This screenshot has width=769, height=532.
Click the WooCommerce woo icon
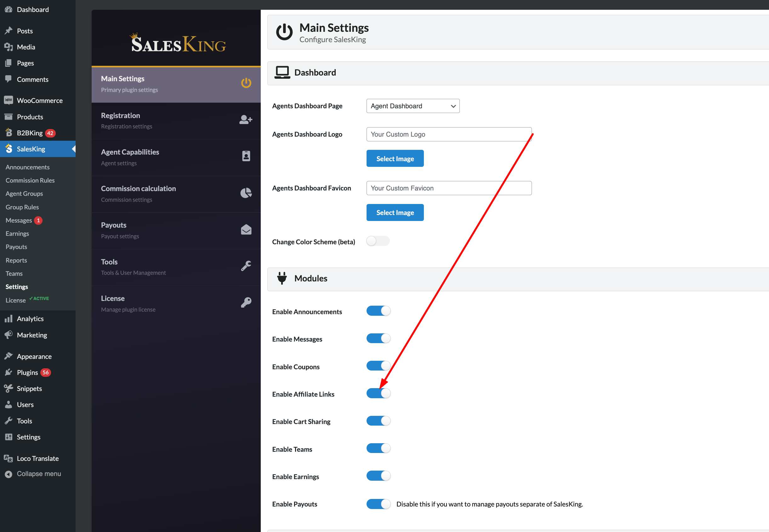click(8, 100)
